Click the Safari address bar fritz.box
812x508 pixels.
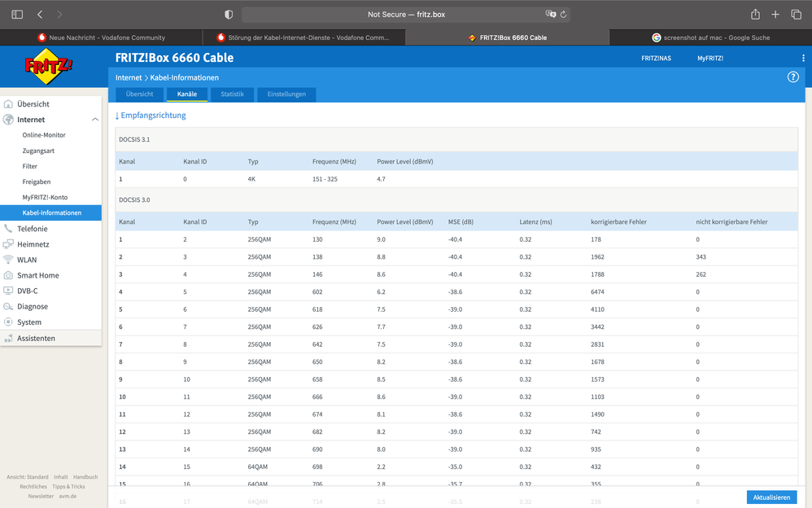pyautogui.click(x=406, y=15)
